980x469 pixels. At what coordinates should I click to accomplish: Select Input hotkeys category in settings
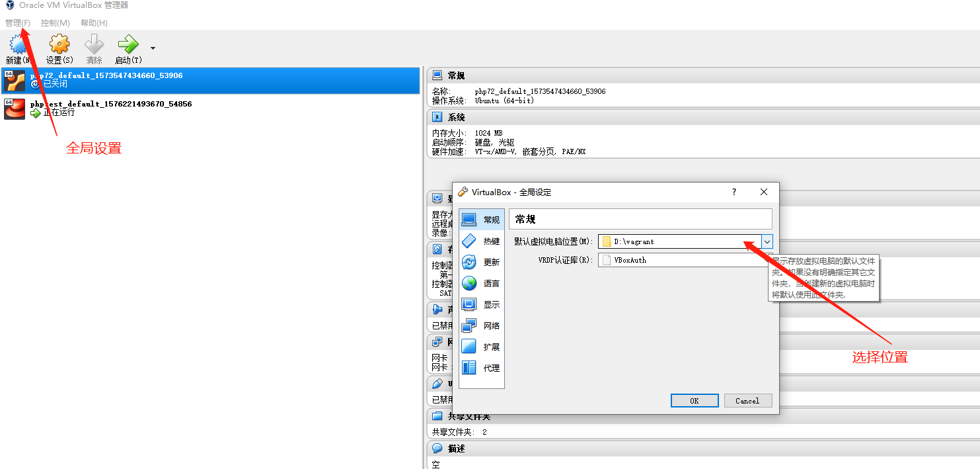click(482, 241)
